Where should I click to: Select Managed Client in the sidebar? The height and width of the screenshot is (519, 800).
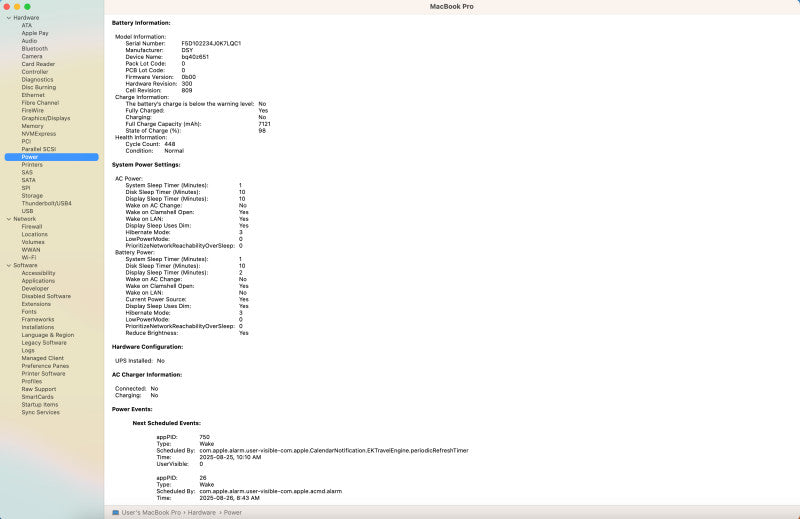click(42, 358)
